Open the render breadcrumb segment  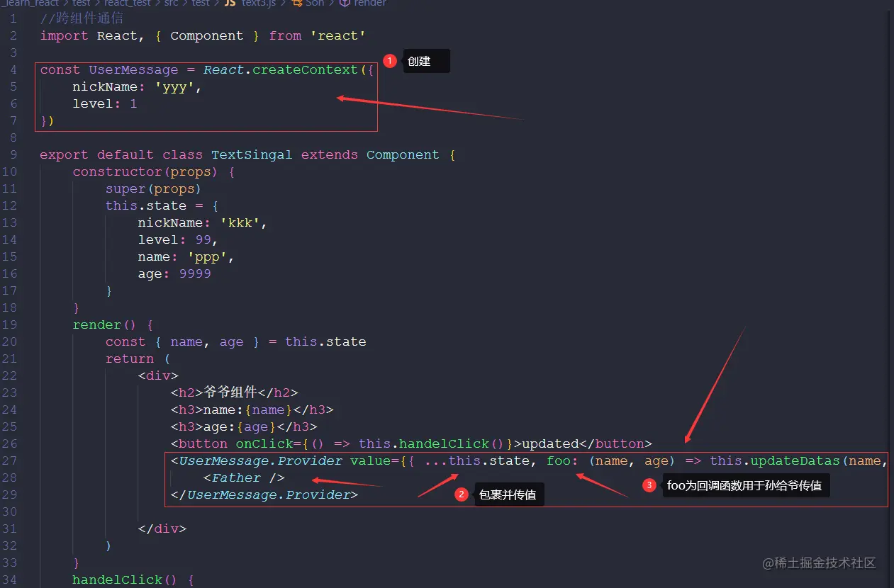370,4
